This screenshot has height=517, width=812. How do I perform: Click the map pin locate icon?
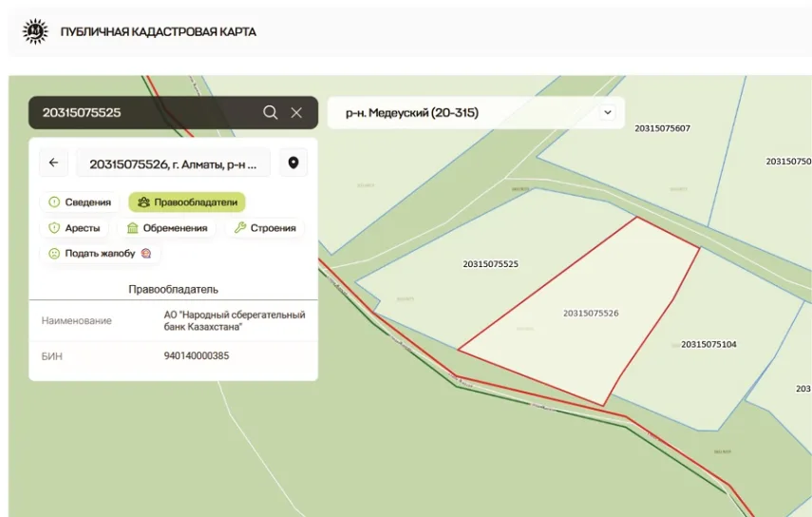(x=293, y=163)
